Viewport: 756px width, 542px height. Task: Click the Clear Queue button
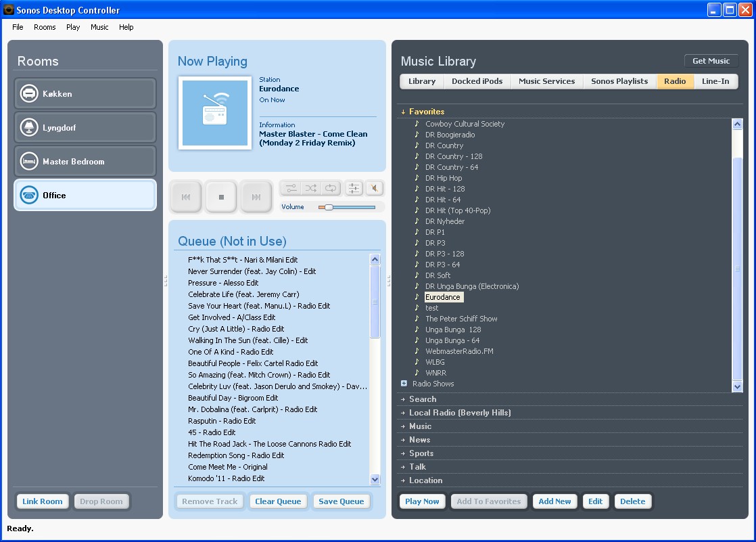click(278, 501)
